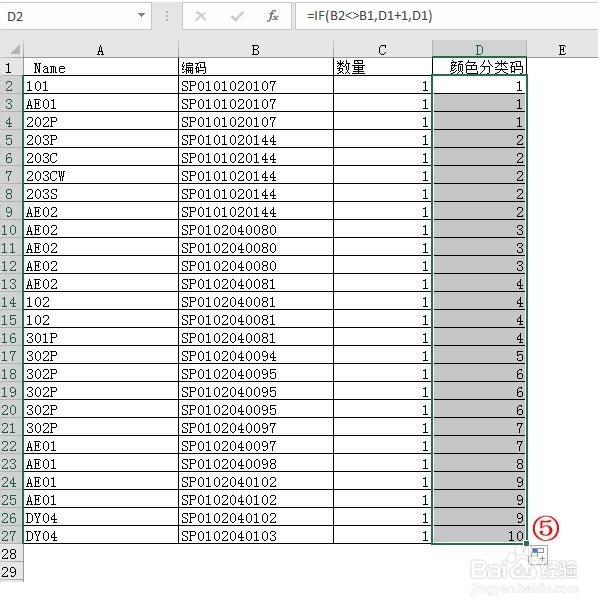Select cell containing 101
This screenshot has height=610, width=614.
pos(101,85)
